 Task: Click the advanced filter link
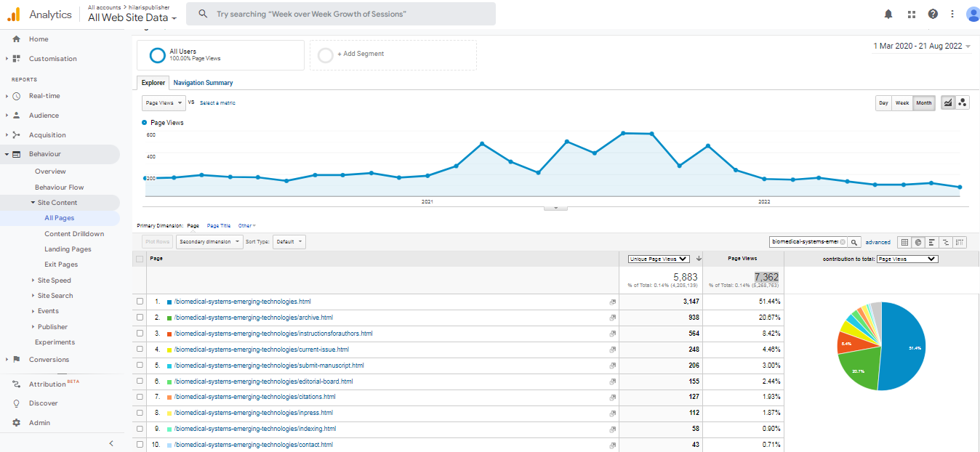[x=877, y=242]
